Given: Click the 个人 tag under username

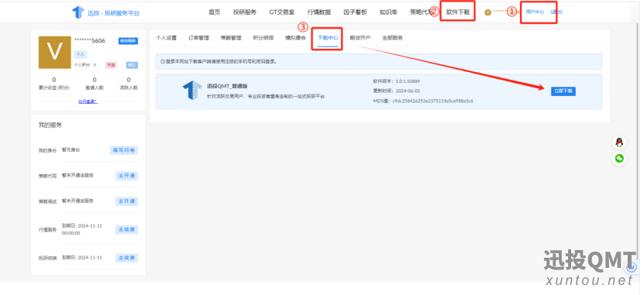Looking at the screenshot, I should [80, 54].
